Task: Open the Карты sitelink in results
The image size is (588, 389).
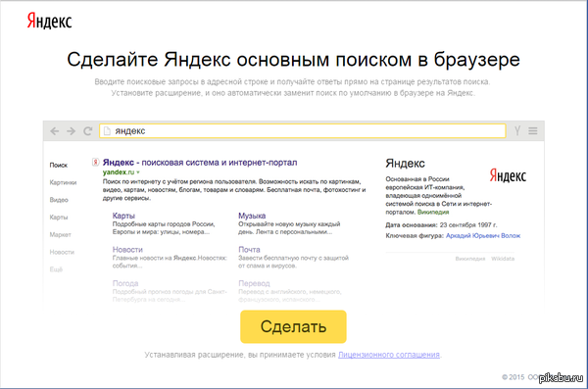Action: (123, 216)
